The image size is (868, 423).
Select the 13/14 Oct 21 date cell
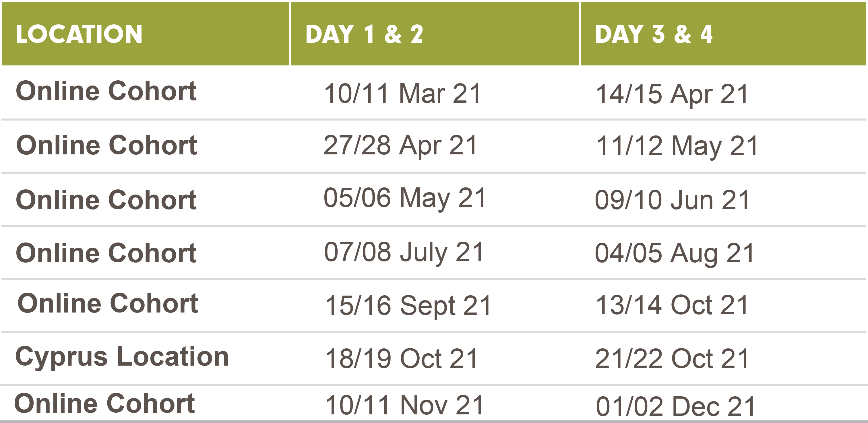point(672,305)
